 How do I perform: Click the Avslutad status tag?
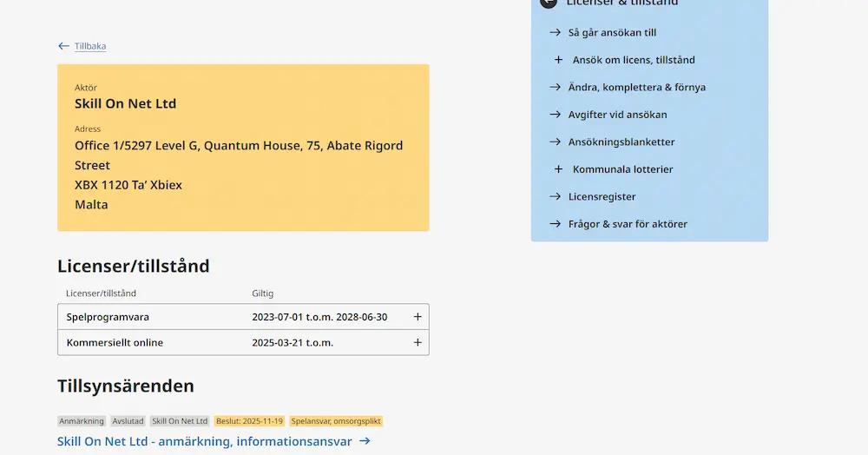pyautogui.click(x=128, y=421)
